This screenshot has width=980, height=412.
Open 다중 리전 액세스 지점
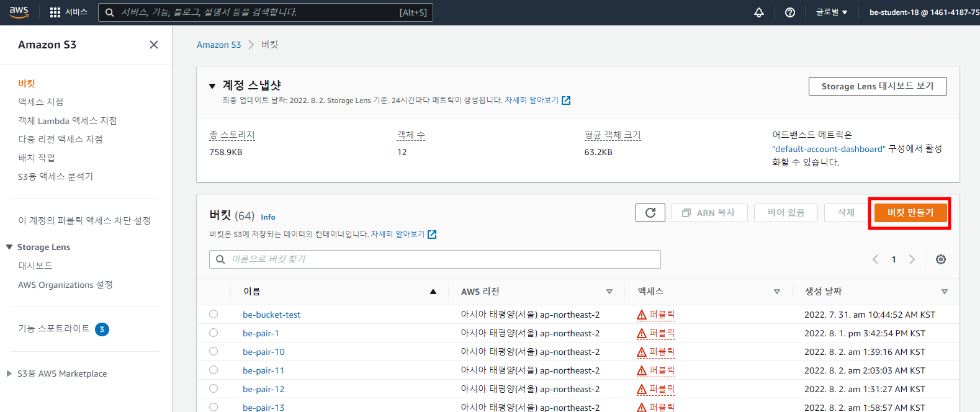click(x=60, y=139)
